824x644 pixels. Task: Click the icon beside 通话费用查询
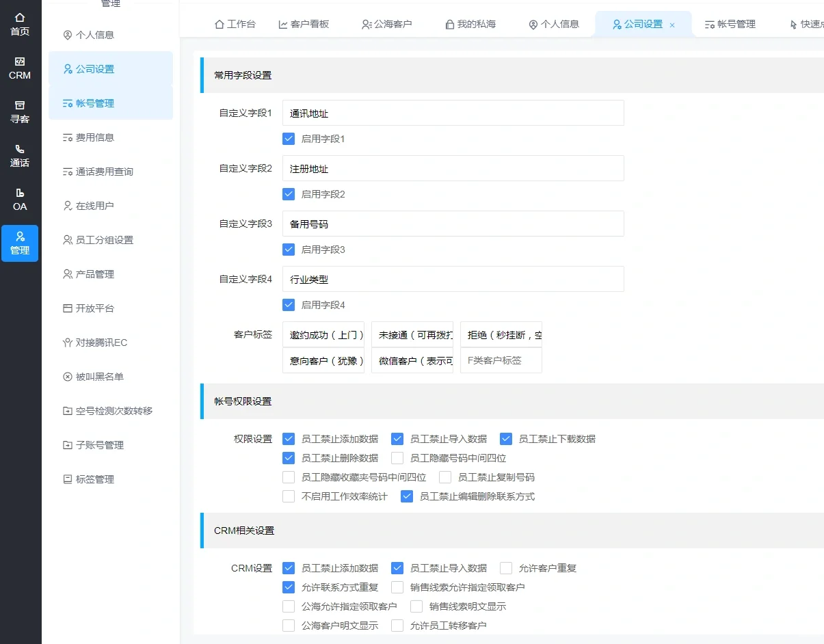(x=68, y=172)
